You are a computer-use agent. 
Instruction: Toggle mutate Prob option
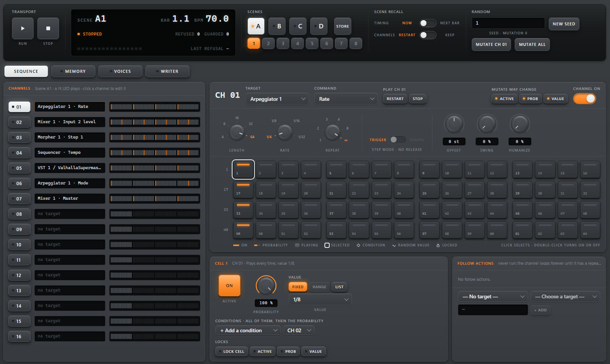click(x=530, y=99)
